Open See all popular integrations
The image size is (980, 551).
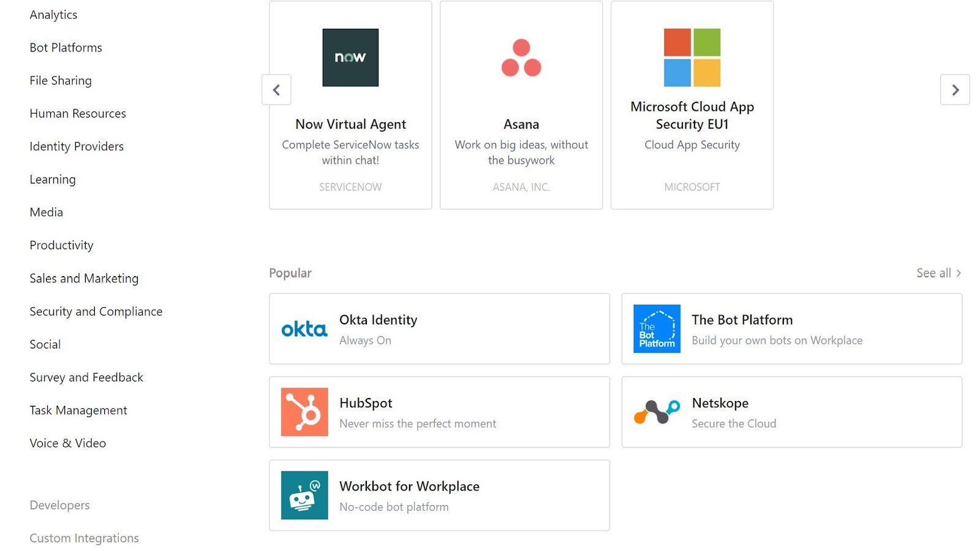point(938,273)
